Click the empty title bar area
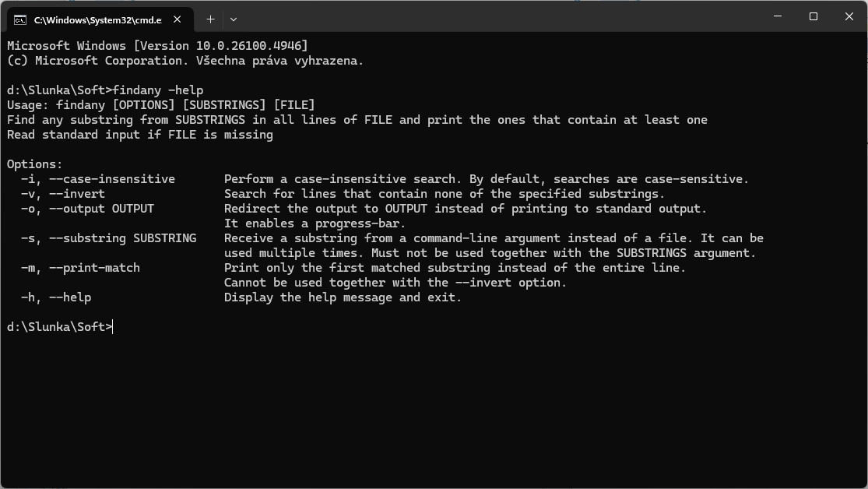Viewport: 868px width, 489px height. tap(498, 16)
